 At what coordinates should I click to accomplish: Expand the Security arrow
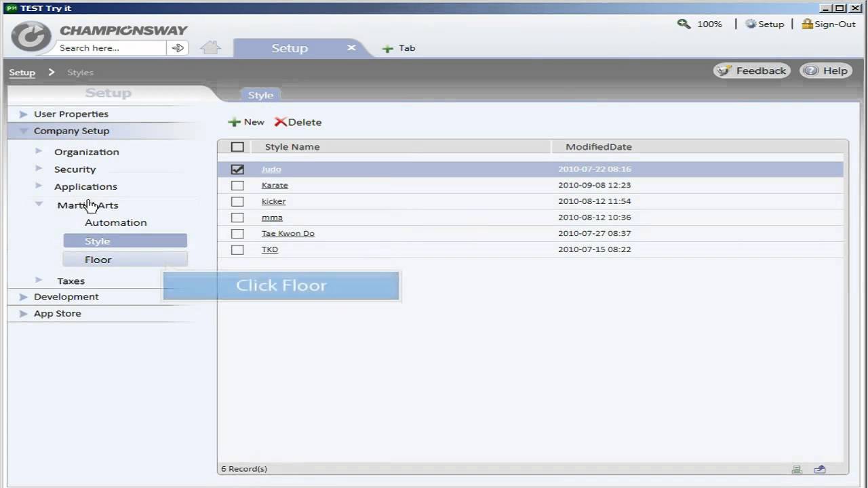(39, 168)
